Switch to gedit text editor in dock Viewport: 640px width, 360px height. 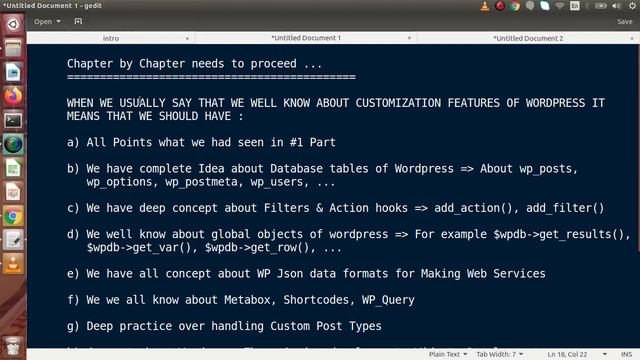tap(13, 240)
